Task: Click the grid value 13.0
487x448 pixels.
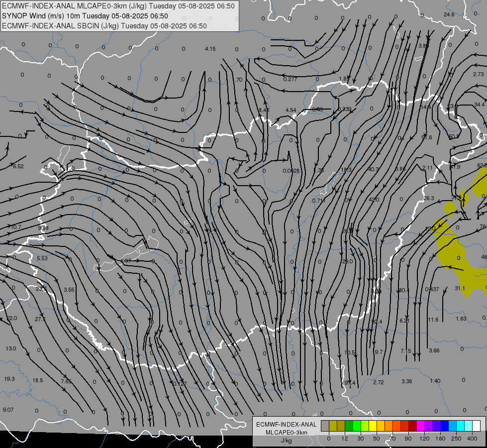Action: click(11, 348)
